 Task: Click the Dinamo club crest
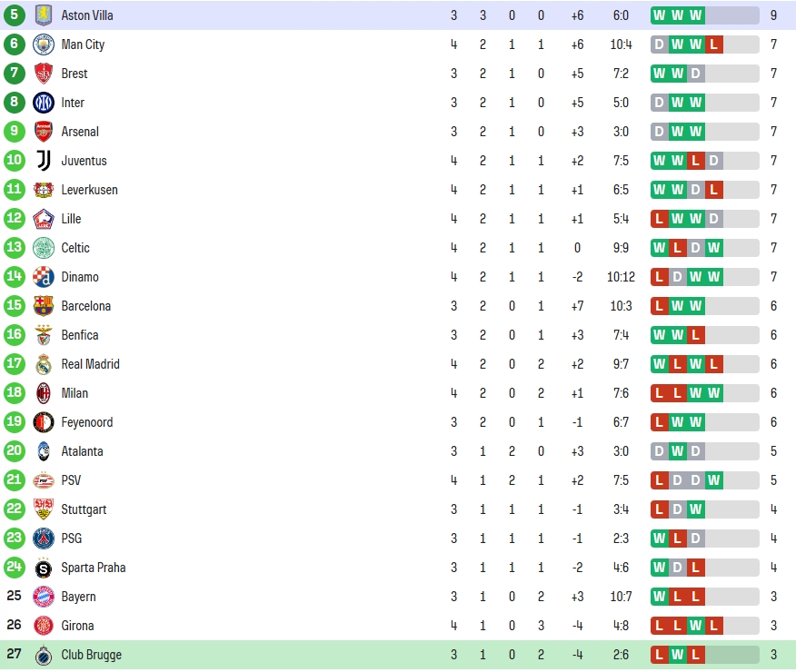(x=44, y=277)
